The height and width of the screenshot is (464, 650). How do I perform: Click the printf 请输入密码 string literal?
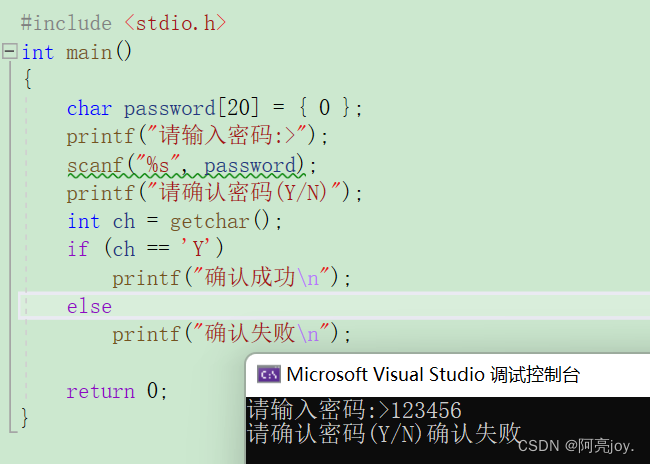click(228, 136)
